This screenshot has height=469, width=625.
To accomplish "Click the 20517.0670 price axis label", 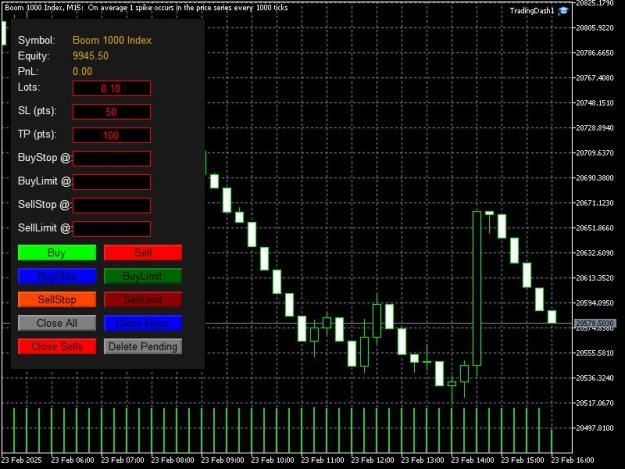I will point(595,403).
